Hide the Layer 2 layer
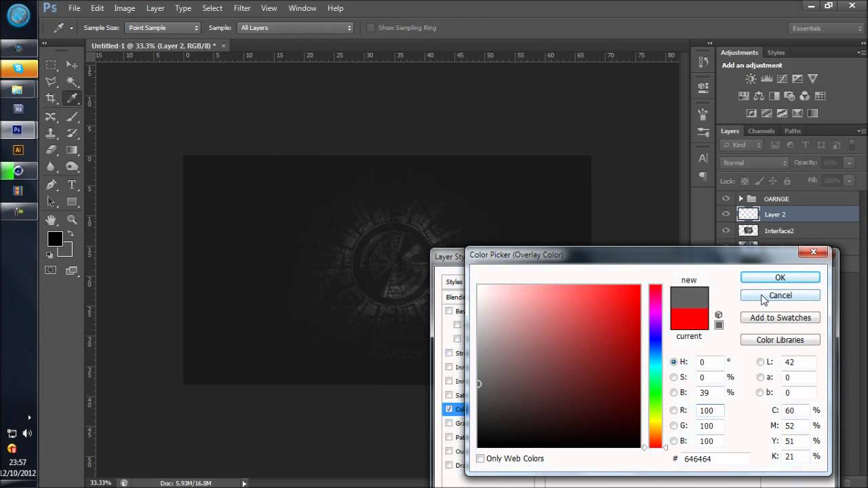The width and height of the screenshot is (868, 488). 726,214
